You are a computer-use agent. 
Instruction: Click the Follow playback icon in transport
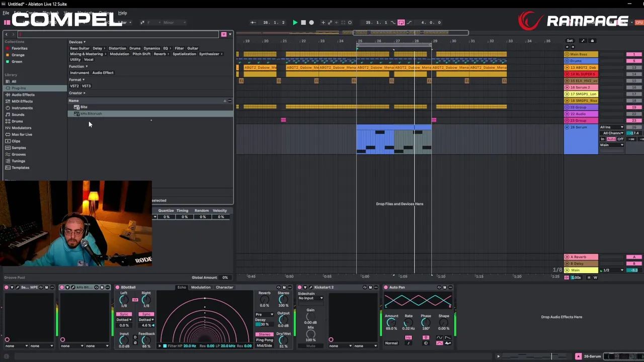click(253, 23)
